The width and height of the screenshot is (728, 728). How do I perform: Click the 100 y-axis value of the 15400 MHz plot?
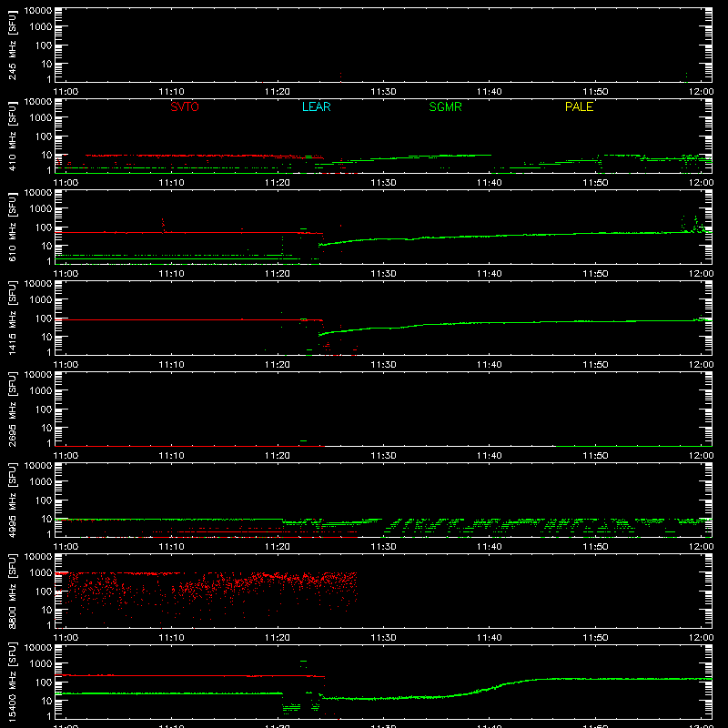(44, 682)
